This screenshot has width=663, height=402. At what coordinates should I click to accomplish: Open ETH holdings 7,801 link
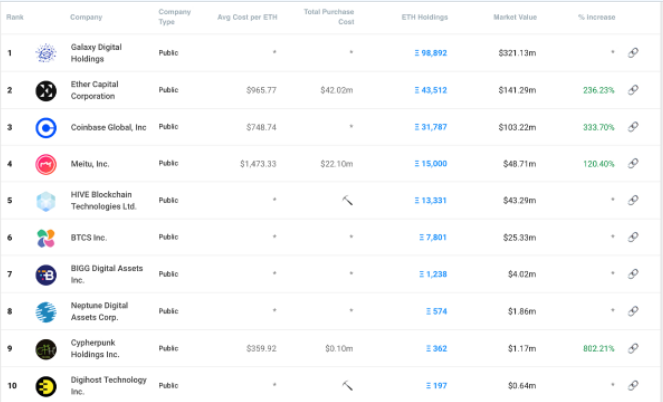[x=433, y=238]
